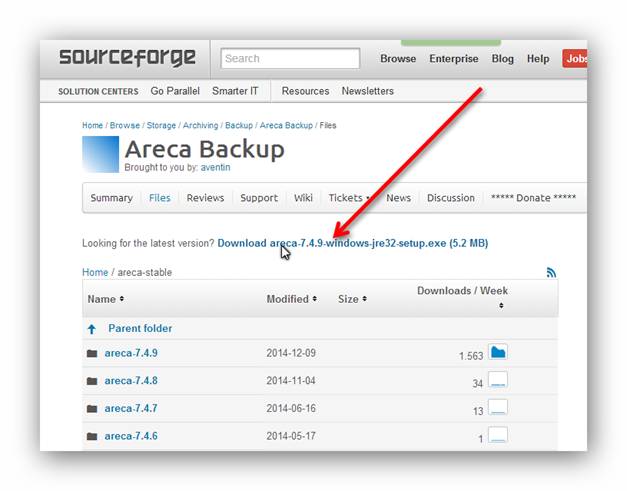Click the Backup breadcrumb link
Screen dimensions: 627x491
pyautogui.click(x=239, y=126)
